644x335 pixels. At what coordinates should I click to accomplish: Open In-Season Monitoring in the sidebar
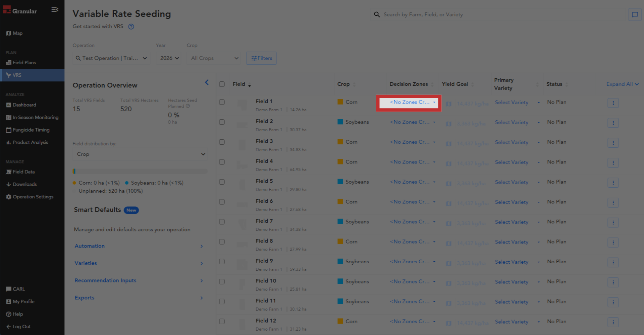tap(32, 118)
